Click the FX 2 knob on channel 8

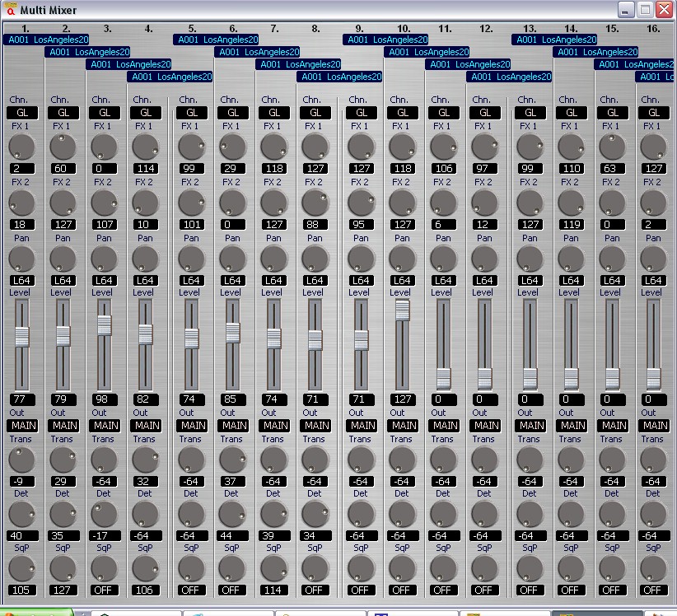coord(315,203)
